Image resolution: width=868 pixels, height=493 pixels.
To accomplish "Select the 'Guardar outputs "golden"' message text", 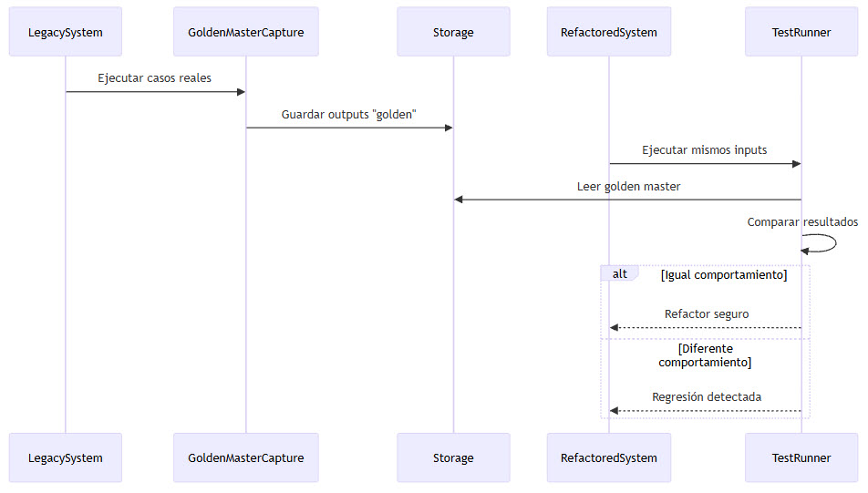I will click(349, 115).
